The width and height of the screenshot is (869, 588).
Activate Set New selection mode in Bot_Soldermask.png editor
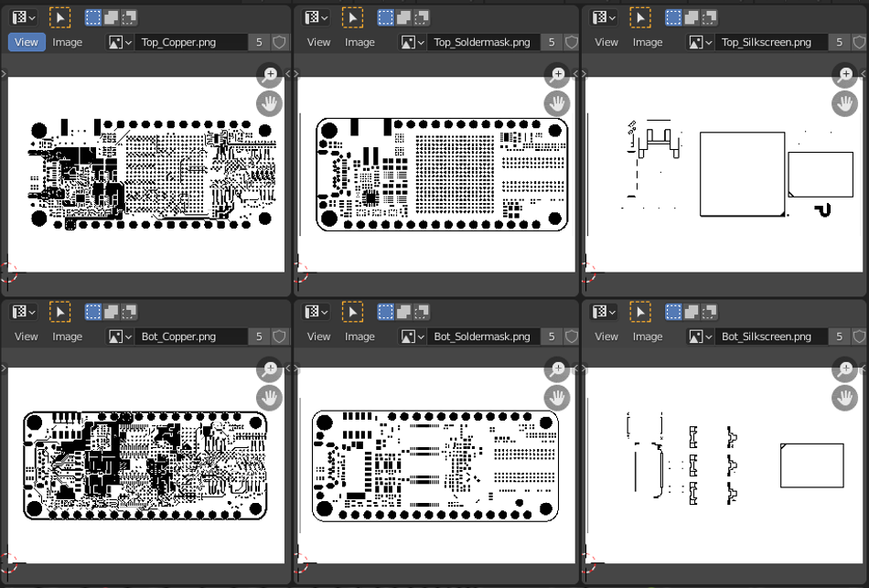[x=386, y=312]
